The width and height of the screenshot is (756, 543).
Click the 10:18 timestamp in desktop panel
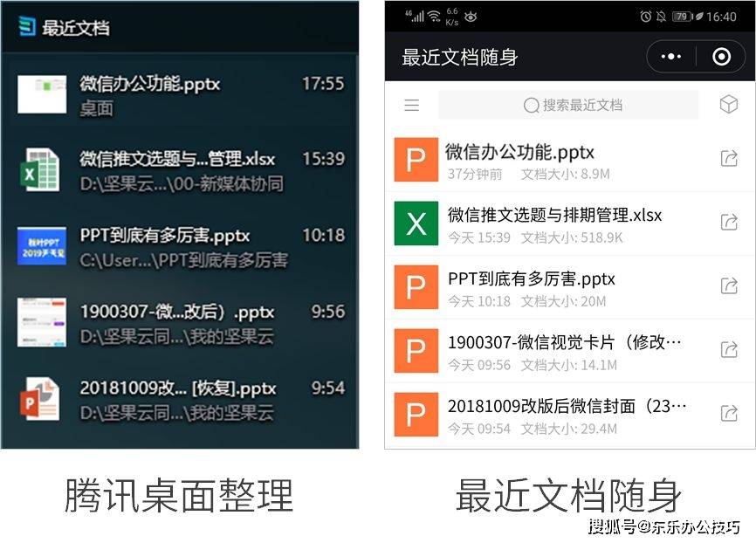[x=324, y=236]
